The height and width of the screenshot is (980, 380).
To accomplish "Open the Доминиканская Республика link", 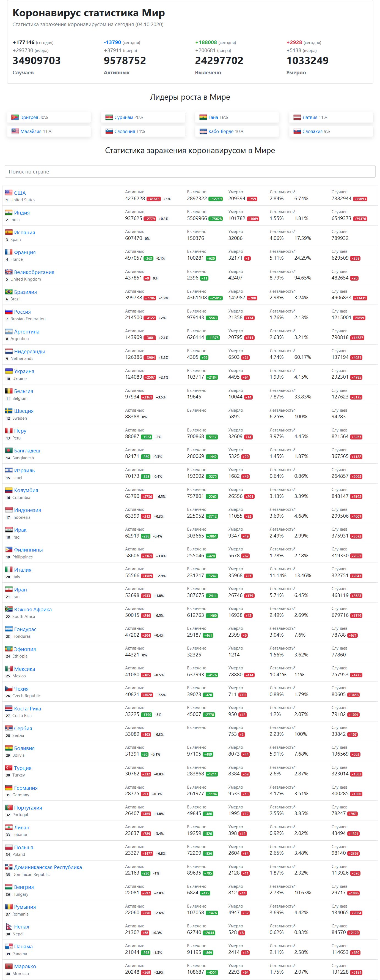I will [48, 867].
